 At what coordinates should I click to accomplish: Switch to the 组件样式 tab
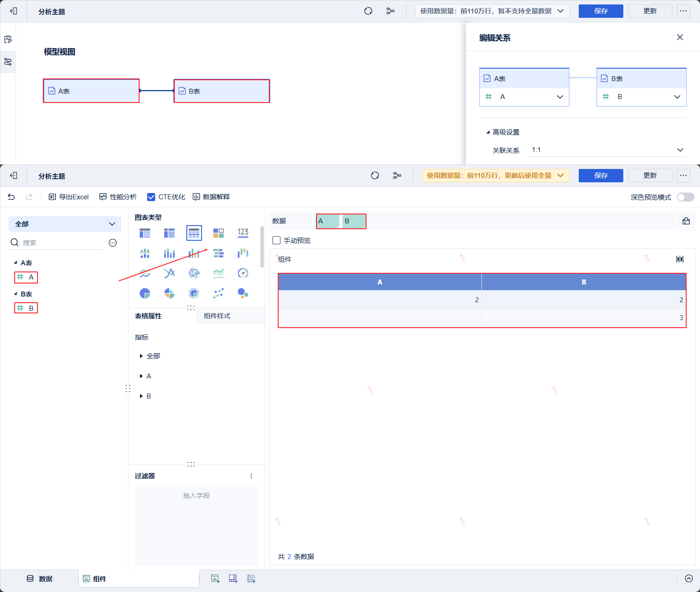[217, 316]
